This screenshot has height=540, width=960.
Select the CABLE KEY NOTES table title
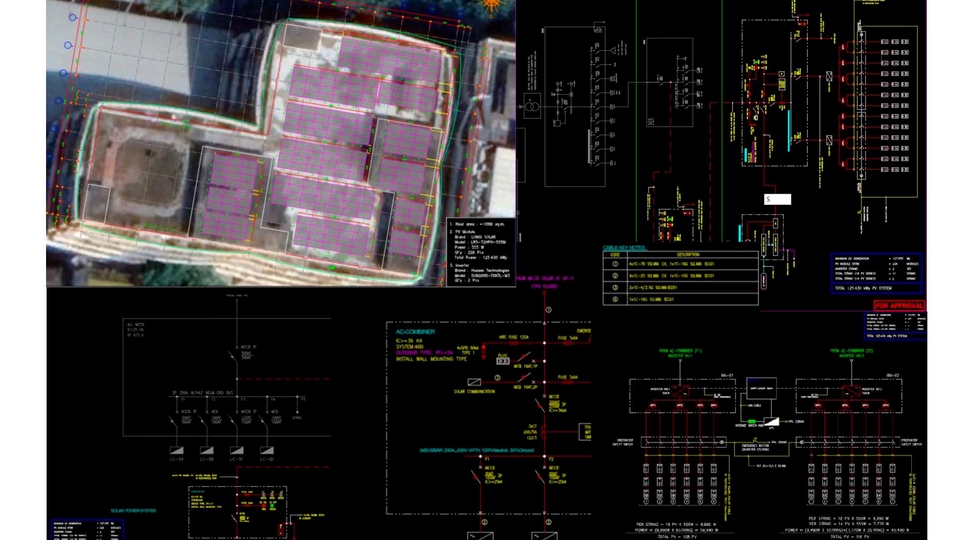click(x=638, y=248)
